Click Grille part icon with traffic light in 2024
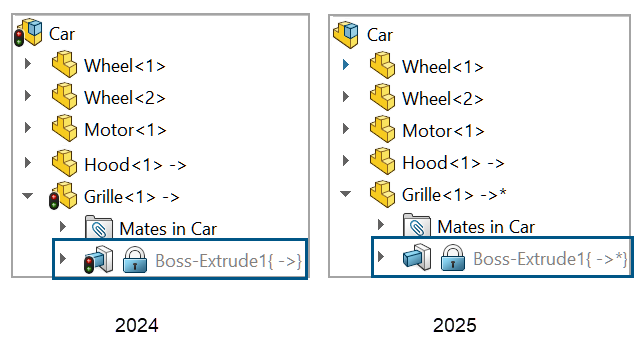The image size is (640, 360). click(63, 196)
